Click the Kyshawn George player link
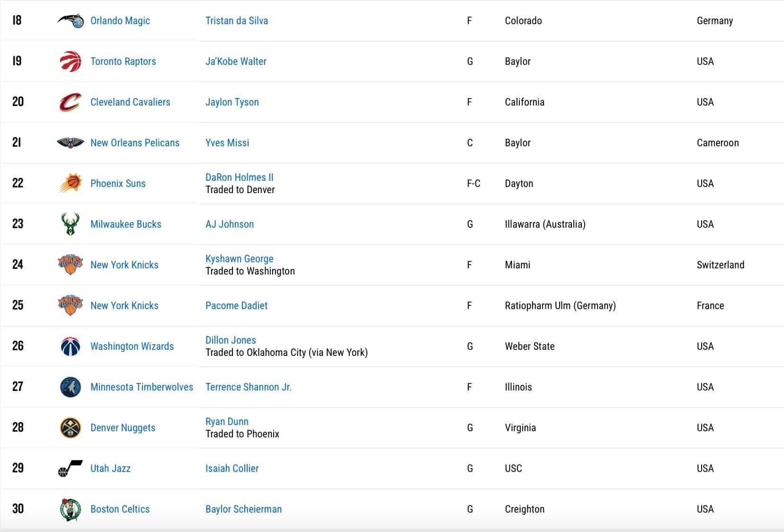The height and width of the screenshot is (532, 784). pos(239,259)
